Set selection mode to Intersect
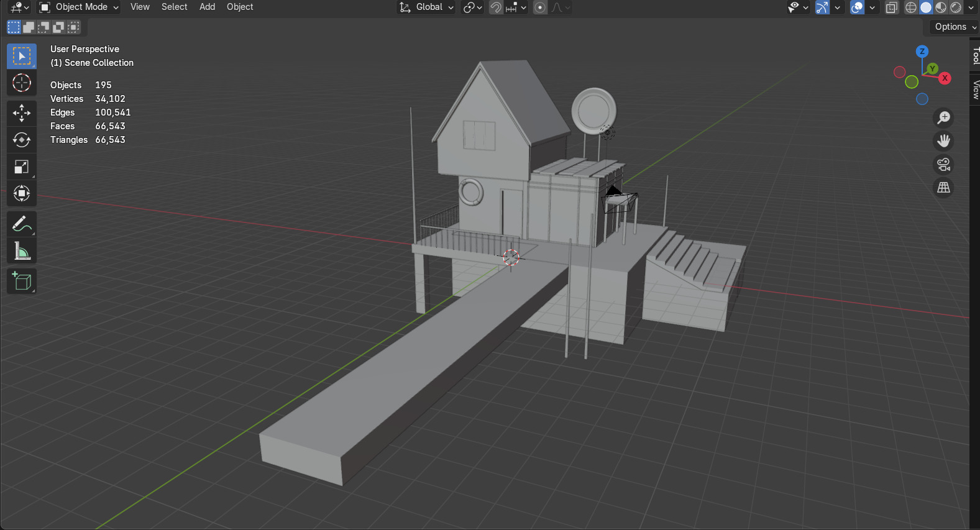Image resolution: width=980 pixels, height=530 pixels. pos(73,27)
